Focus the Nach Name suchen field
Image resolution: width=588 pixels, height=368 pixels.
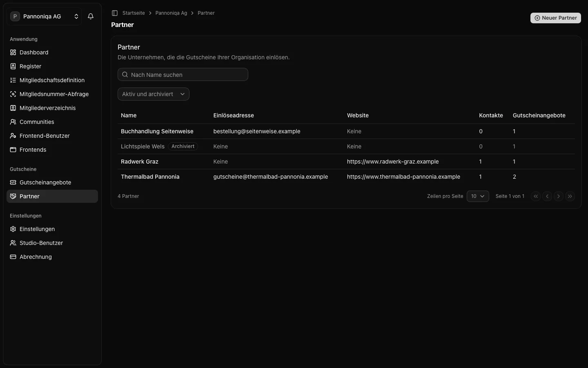(x=183, y=74)
